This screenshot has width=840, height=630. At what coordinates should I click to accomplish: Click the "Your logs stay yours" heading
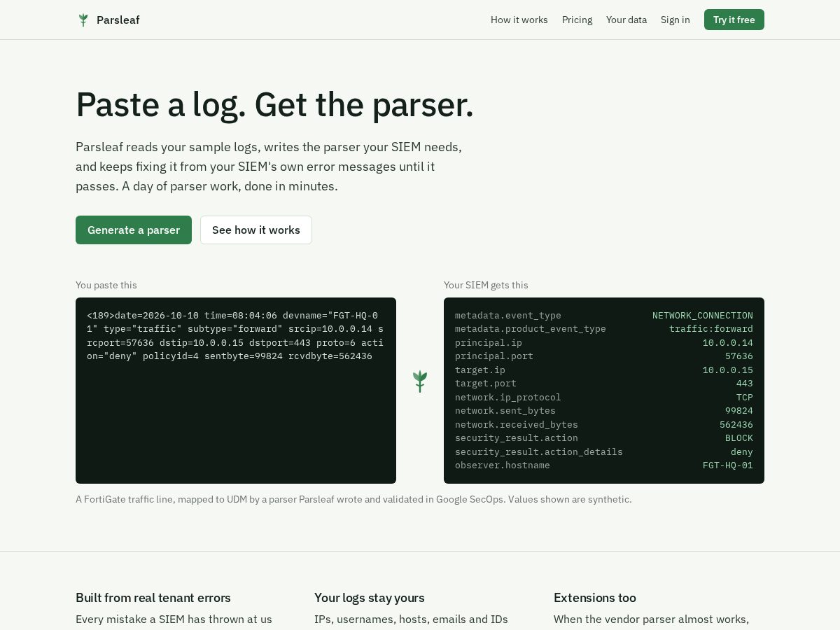click(370, 598)
